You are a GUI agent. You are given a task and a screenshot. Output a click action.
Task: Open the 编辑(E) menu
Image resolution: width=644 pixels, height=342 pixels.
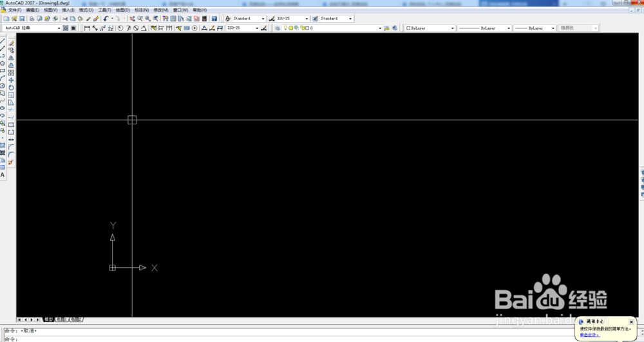click(32, 10)
